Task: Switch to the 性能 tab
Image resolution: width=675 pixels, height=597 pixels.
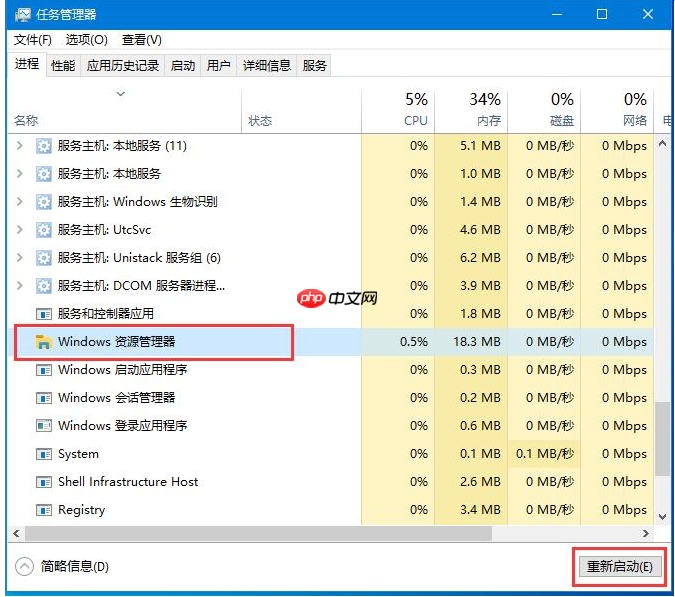Action: pyautogui.click(x=63, y=66)
